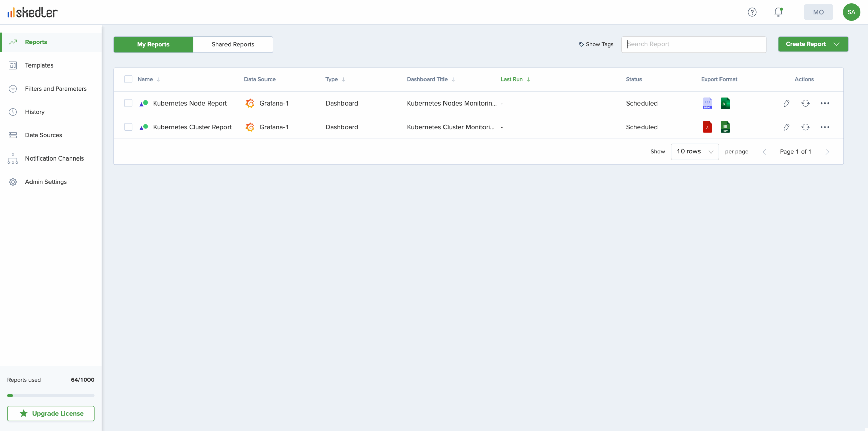The image size is (868, 431).
Task: Open the help question mark icon
Action: point(752,12)
